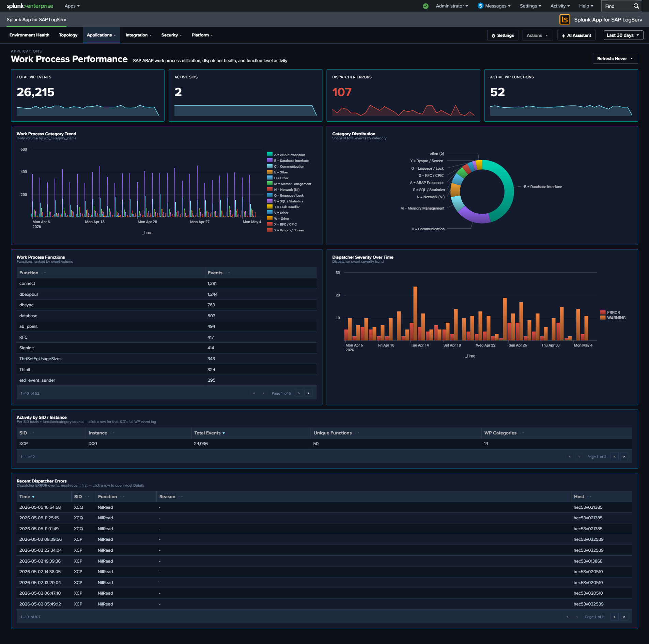Change the Last 30 days time range
Image resolution: width=649 pixels, height=644 pixels.
(623, 35)
